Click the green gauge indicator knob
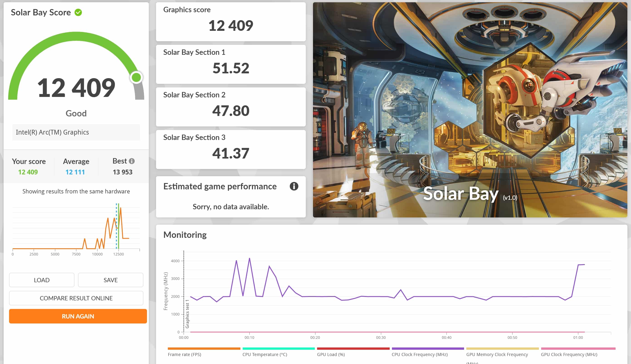Image resolution: width=631 pixels, height=364 pixels. point(136,77)
